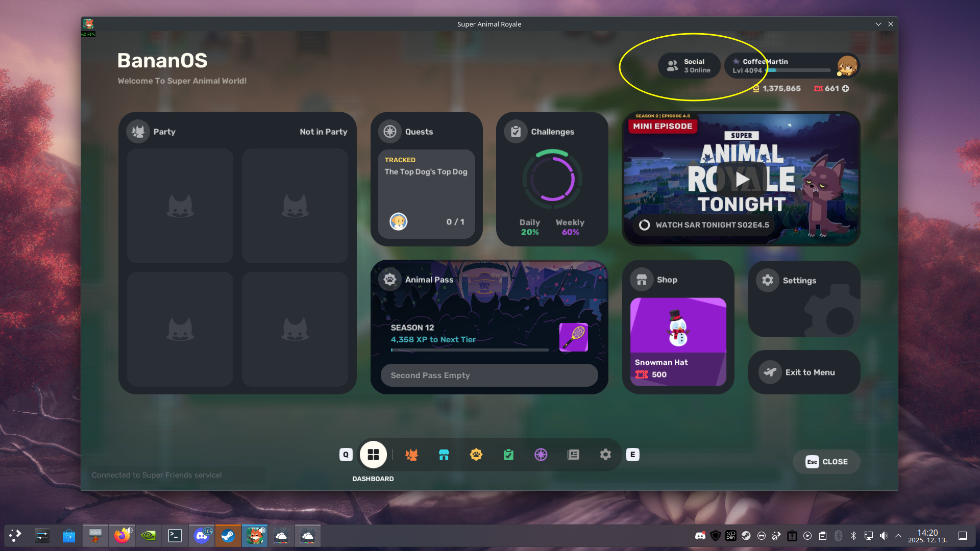The image size is (980, 551).
Task: Open the Social online friends panel
Action: click(689, 66)
